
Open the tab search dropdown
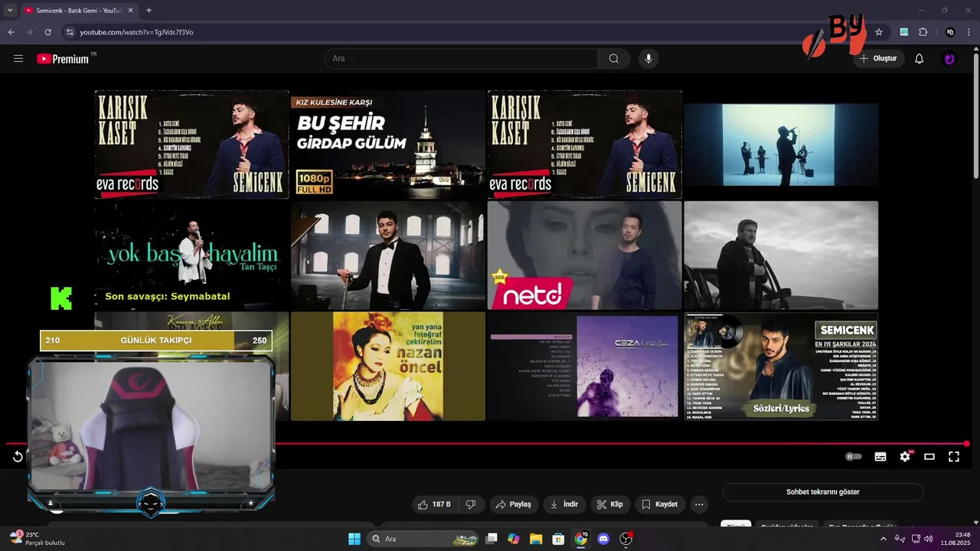point(9,11)
